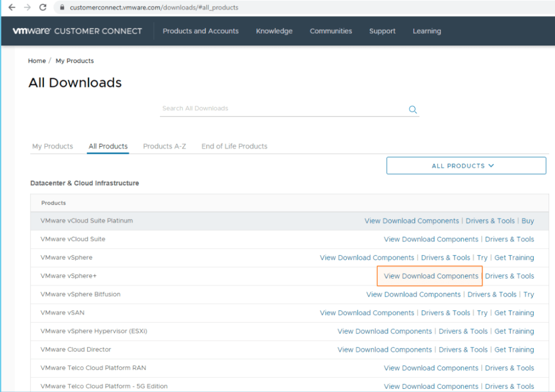This screenshot has width=555, height=392.
Task: Click Drivers & Tools for VMware vCloud Suite
Action: tap(509, 239)
